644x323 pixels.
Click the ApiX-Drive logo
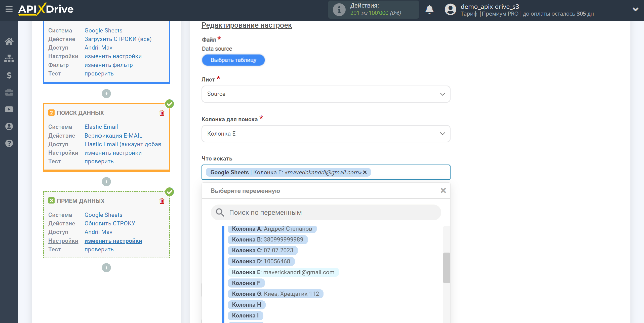(46, 9)
